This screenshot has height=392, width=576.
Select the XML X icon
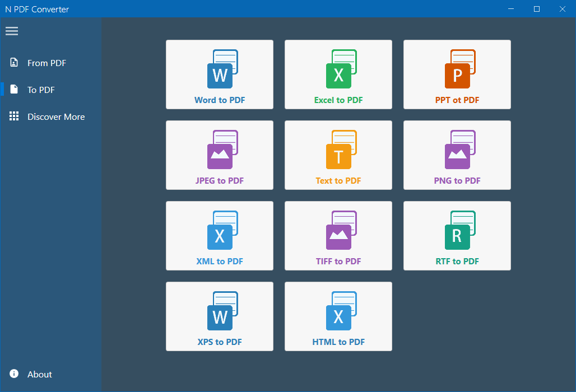[x=222, y=230]
